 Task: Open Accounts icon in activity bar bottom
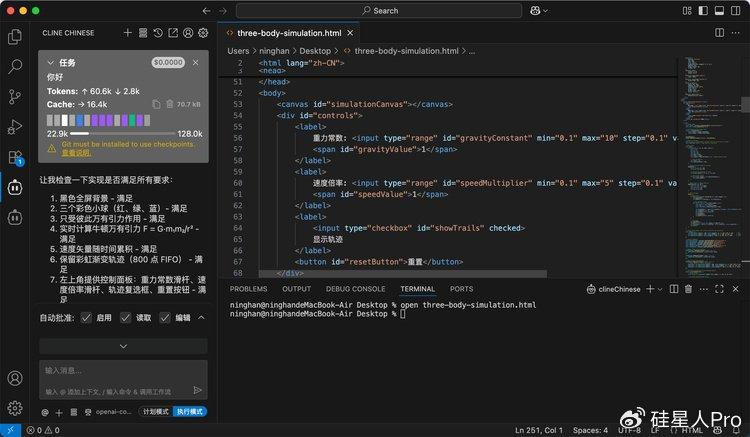click(x=15, y=378)
